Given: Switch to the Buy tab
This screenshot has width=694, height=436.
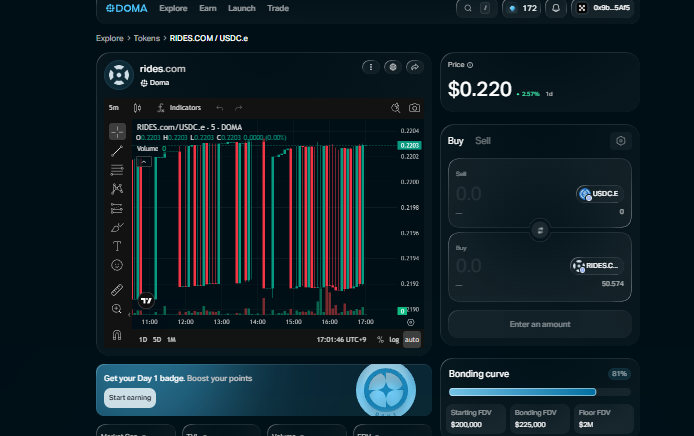Looking at the screenshot, I should tap(455, 141).
